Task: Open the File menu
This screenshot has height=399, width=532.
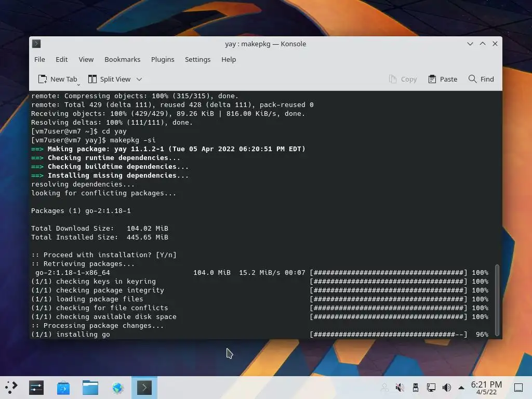Action: [x=39, y=59]
